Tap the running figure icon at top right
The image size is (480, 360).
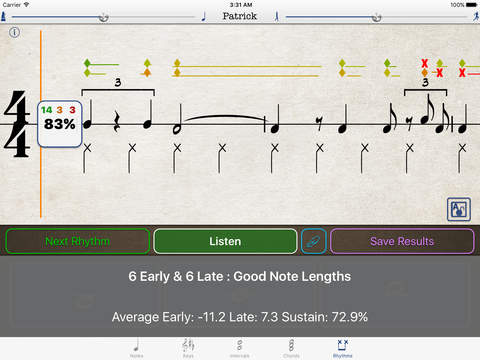(476, 16)
